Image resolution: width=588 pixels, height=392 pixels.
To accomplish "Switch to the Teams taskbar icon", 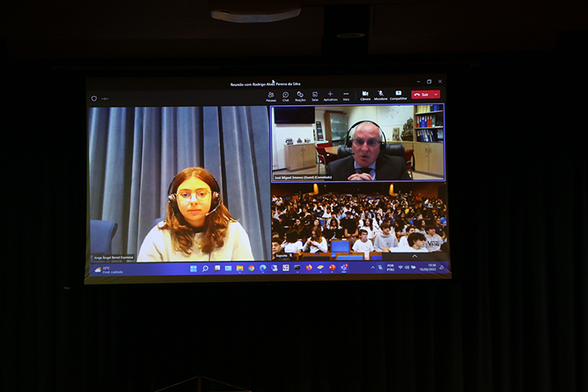I will [343, 267].
